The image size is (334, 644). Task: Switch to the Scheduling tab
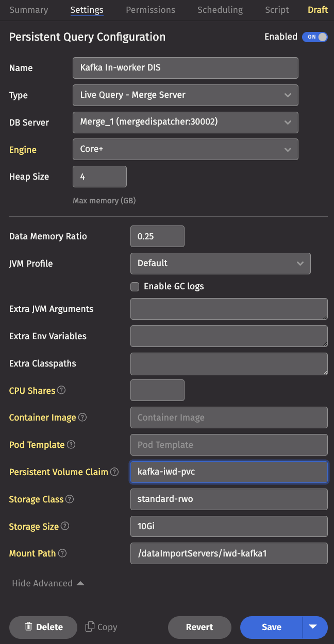point(220,10)
